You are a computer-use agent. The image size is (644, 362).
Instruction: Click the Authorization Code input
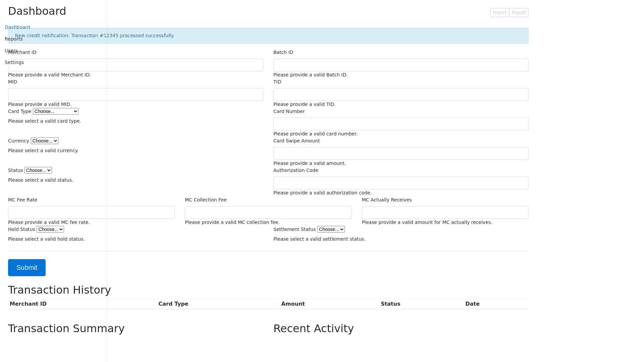(401, 183)
